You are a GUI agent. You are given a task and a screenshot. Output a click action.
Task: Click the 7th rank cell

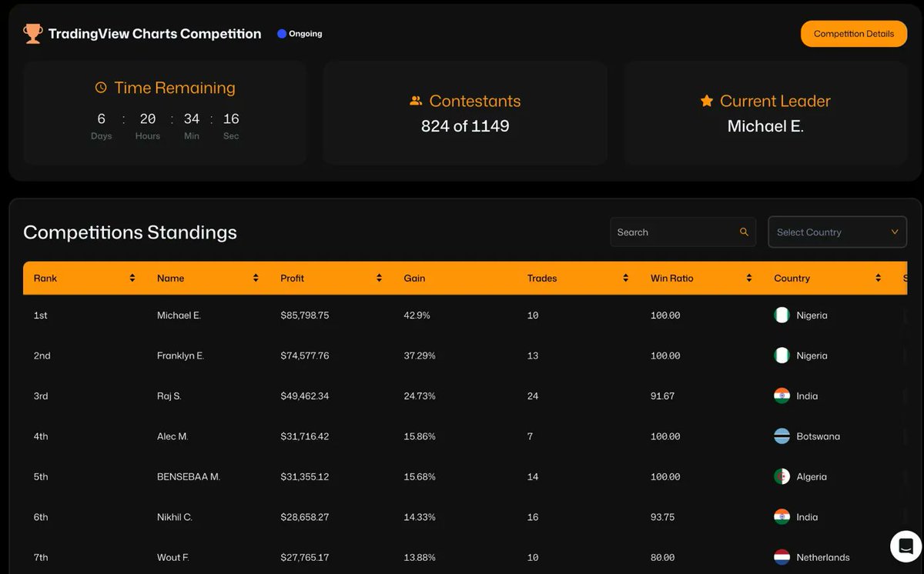pyautogui.click(x=41, y=558)
